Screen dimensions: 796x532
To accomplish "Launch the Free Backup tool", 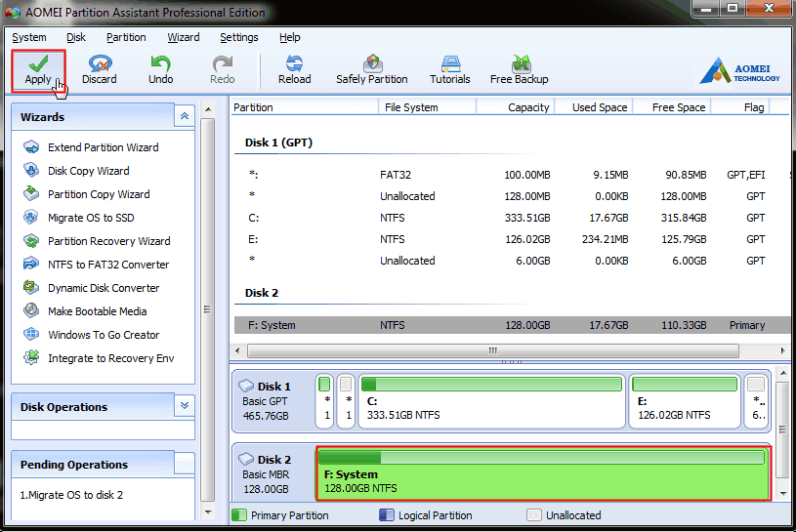I will coord(519,70).
